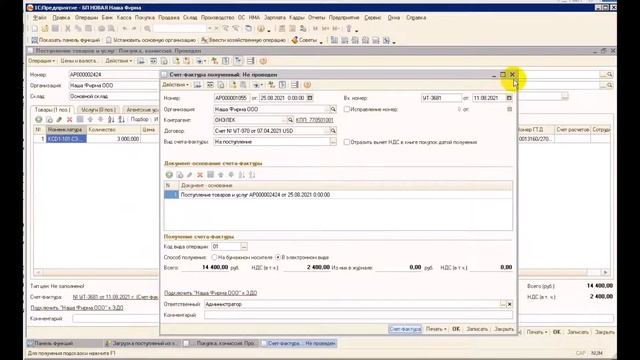The width and height of the screenshot is (640, 360).
Task: Click the lookup magnifier of Организация field
Action: point(333,109)
